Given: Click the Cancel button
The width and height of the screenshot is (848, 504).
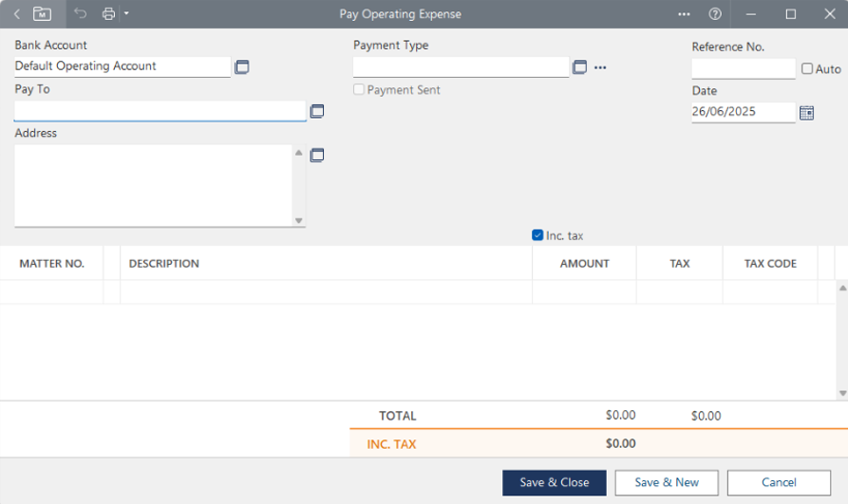Looking at the screenshot, I should coord(779,482).
